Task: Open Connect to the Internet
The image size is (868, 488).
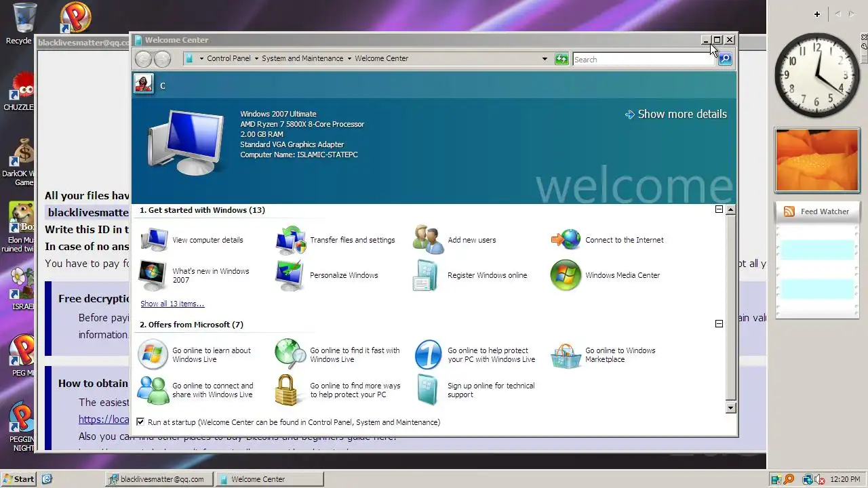Action: [608, 240]
